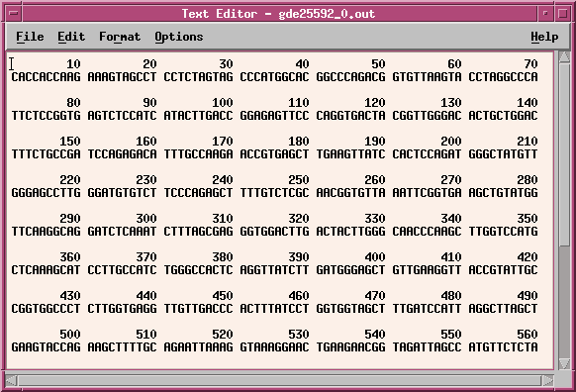Open the File menu
This screenshot has height=392, width=576.
point(30,37)
